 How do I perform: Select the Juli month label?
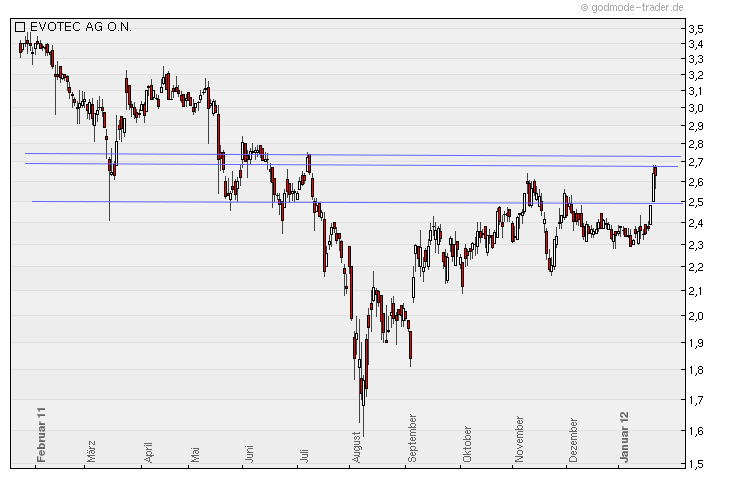(x=304, y=455)
